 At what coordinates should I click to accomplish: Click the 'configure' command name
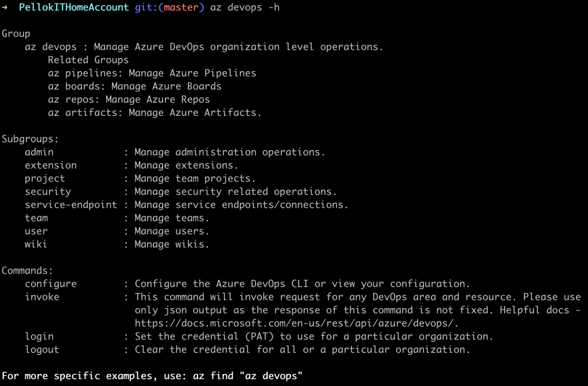click(x=51, y=284)
